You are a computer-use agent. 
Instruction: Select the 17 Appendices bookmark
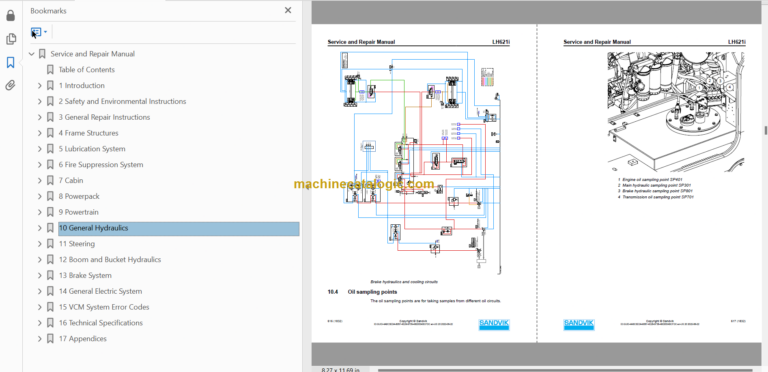[x=83, y=339]
